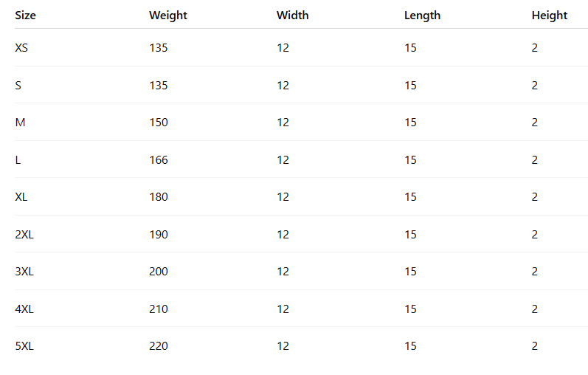Select the Height column header
Screen dimensions: 588x375
tap(550, 16)
